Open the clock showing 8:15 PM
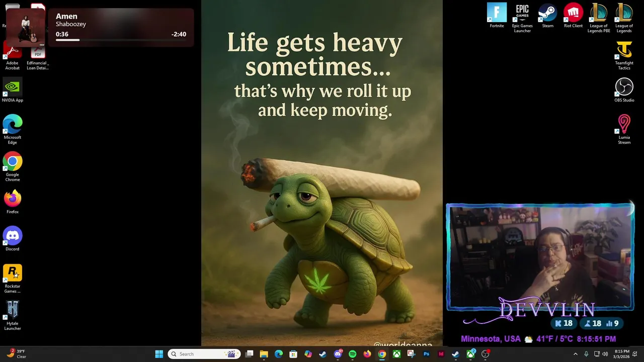 tap(622, 354)
